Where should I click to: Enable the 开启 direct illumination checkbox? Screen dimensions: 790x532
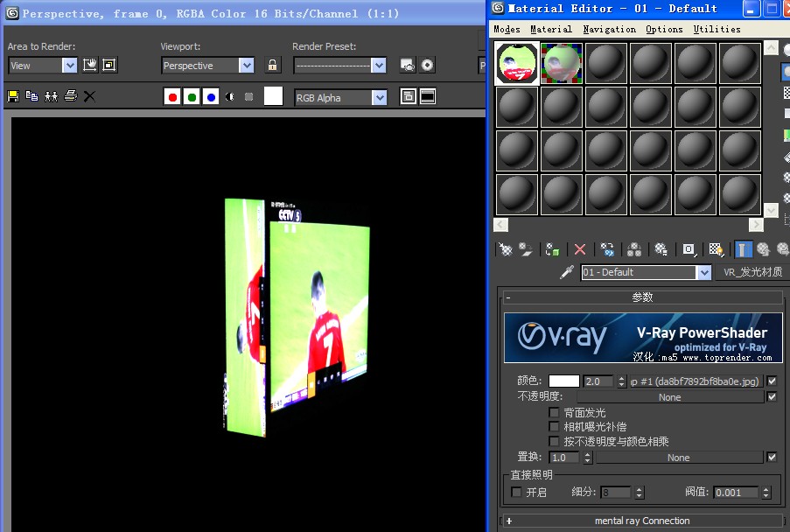click(516, 492)
